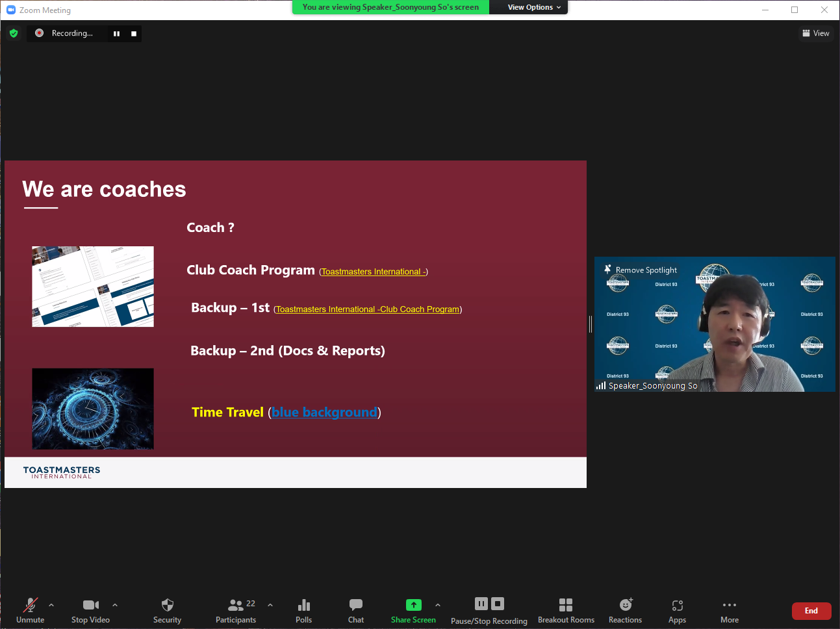The width and height of the screenshot is (840, 629).
Task: Open the More options menu
Action: [730, 610]
